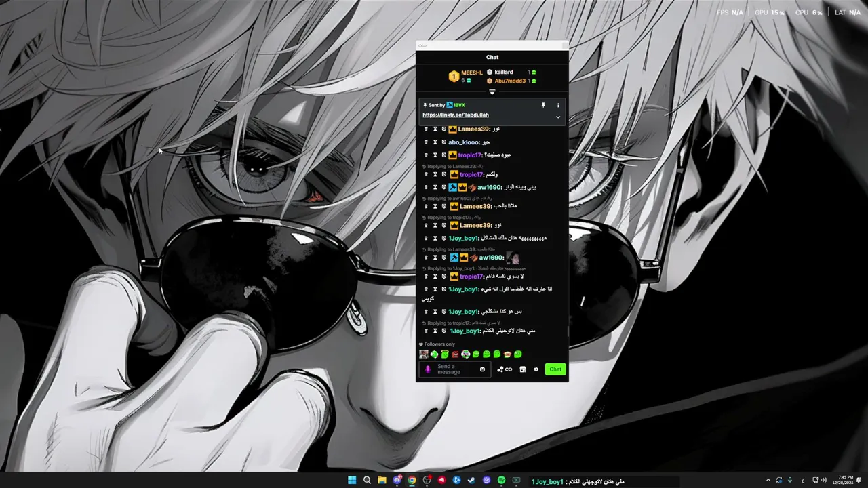The width and height of the screenshot is (868, 488).
Task: Ban Lamees39 on her reply to aw1690
Action: 444,206
